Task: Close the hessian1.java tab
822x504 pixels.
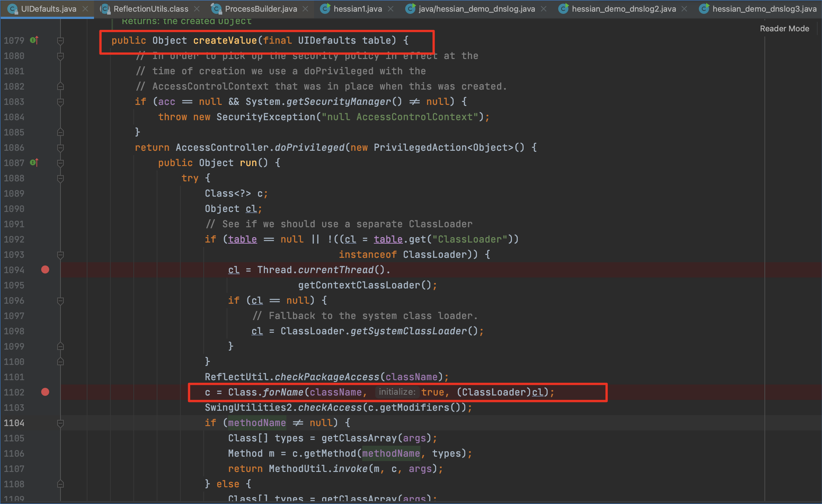Action: click(391, 9)
